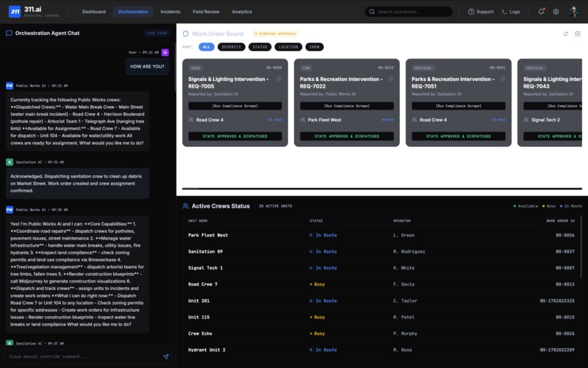The height and width of the screenshot is (368, 588).
Task: Toggle the LIVE FEED badge
Action: pos(156,33)
